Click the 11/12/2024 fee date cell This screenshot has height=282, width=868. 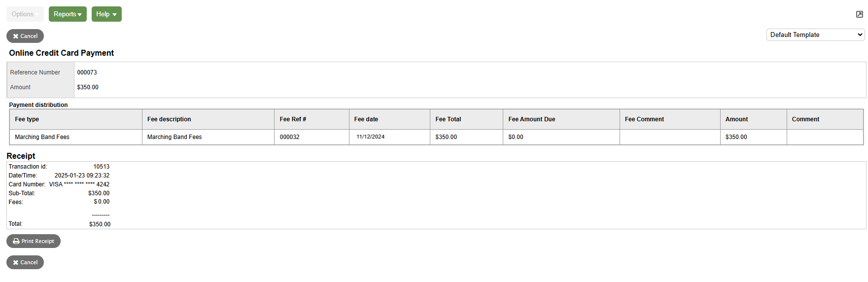click(x=371, y=137)
